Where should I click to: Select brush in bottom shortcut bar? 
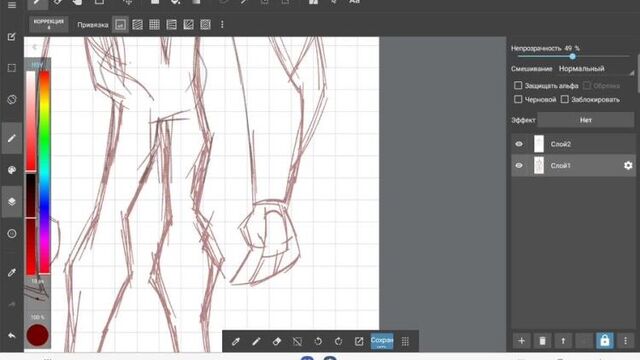point(256,341)
